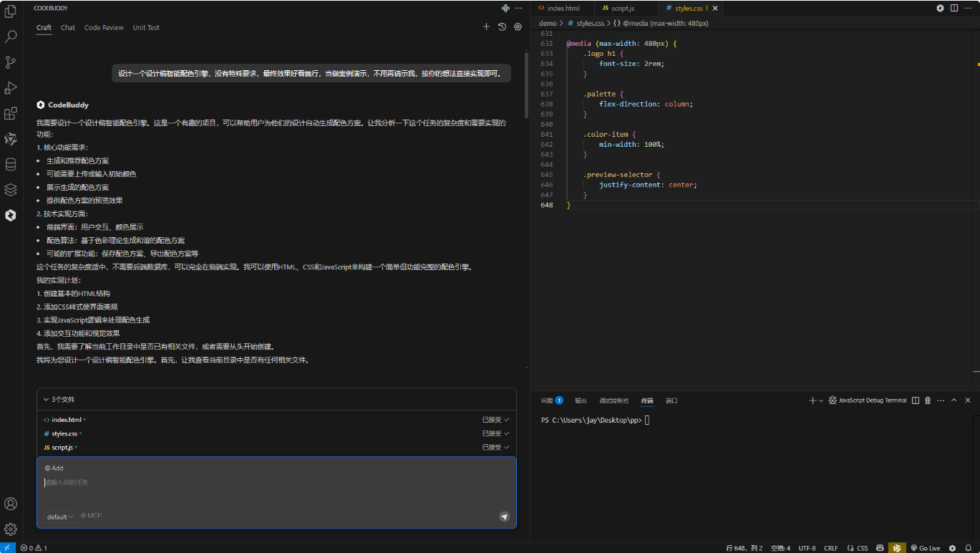980x553 pixels.
Task: Expand 已接受 options for script.js
Action: 496,447
